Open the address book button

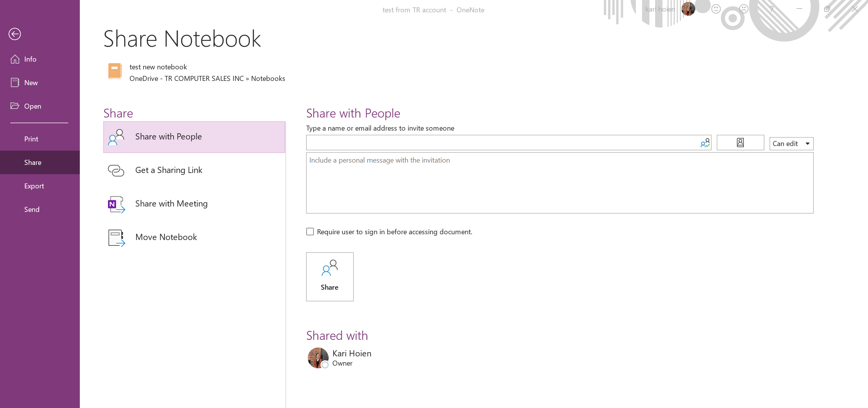(x=740, y=143)
